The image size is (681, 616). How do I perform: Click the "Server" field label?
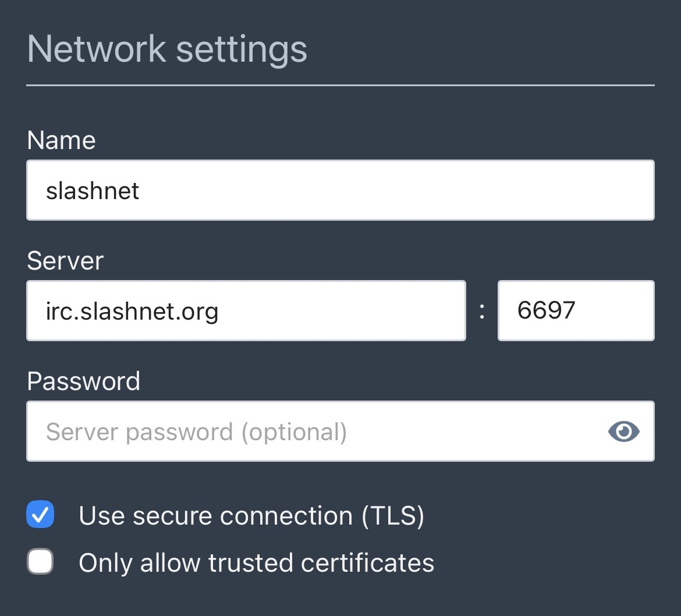pos(65,261)
